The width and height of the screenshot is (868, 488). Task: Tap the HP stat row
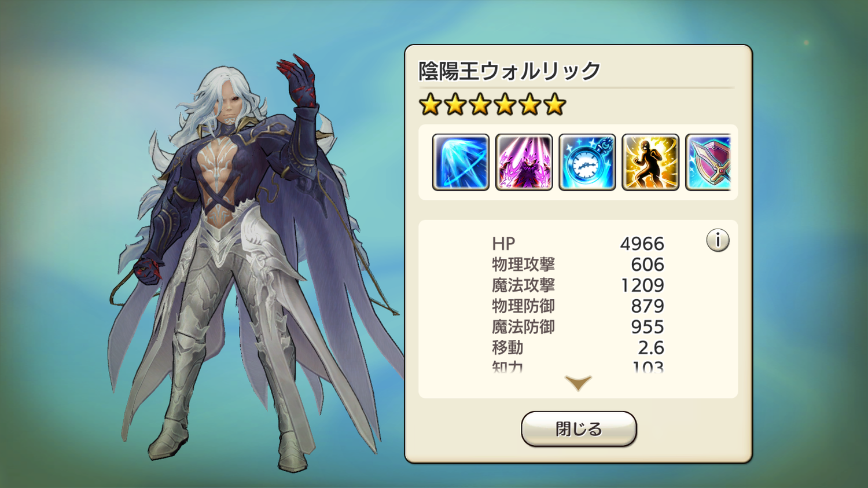click(x=578, y=244)
